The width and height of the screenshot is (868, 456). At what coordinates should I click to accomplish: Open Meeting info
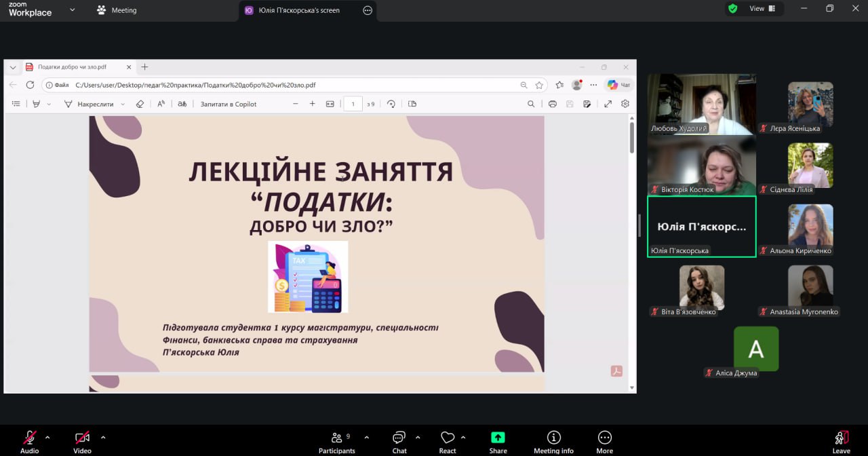tap(553, 441)
